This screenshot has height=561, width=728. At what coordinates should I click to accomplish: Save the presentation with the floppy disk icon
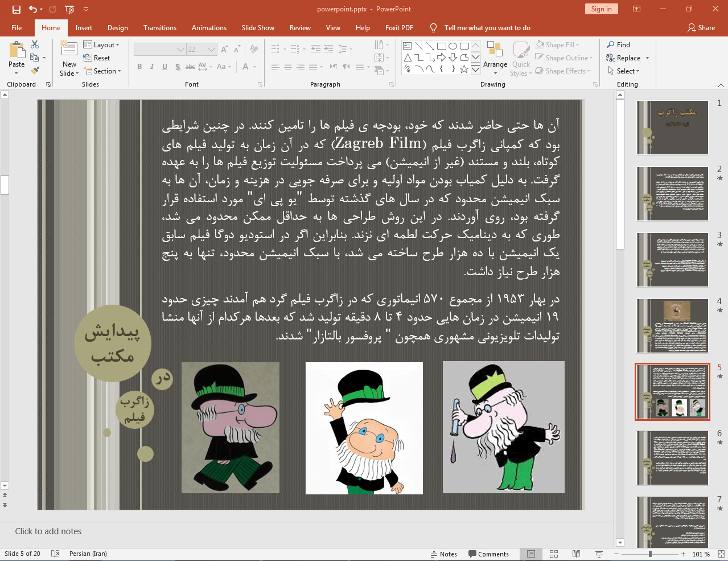click(x=17, y=9)
